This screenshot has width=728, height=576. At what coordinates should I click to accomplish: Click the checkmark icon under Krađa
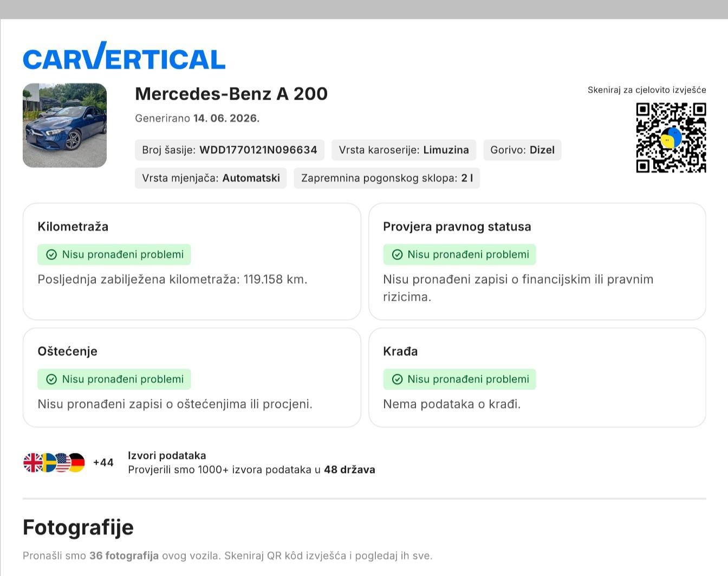point(397,379)
